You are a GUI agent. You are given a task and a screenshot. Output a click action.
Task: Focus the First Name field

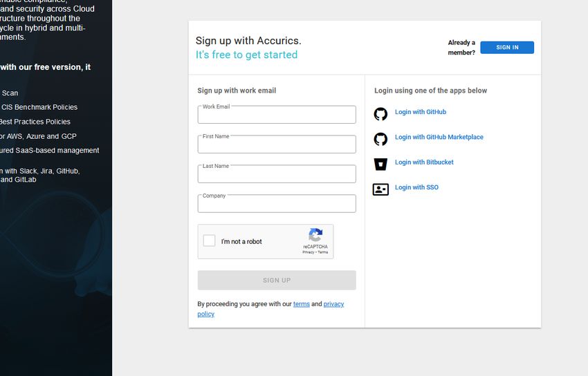[x=277, y=144]
